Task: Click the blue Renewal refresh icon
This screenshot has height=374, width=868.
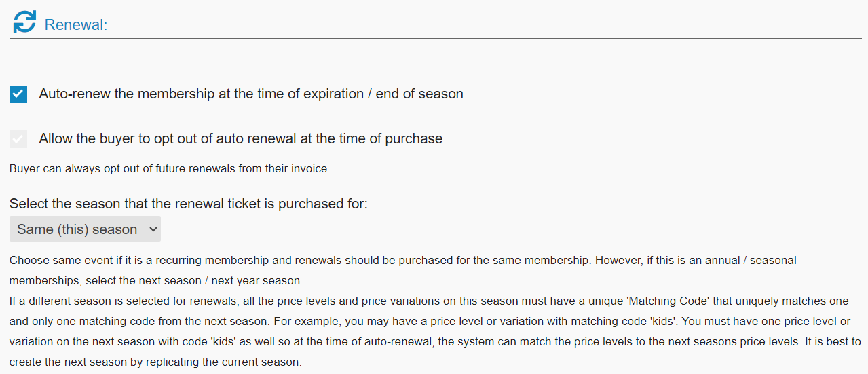Action: coord(24,22)
